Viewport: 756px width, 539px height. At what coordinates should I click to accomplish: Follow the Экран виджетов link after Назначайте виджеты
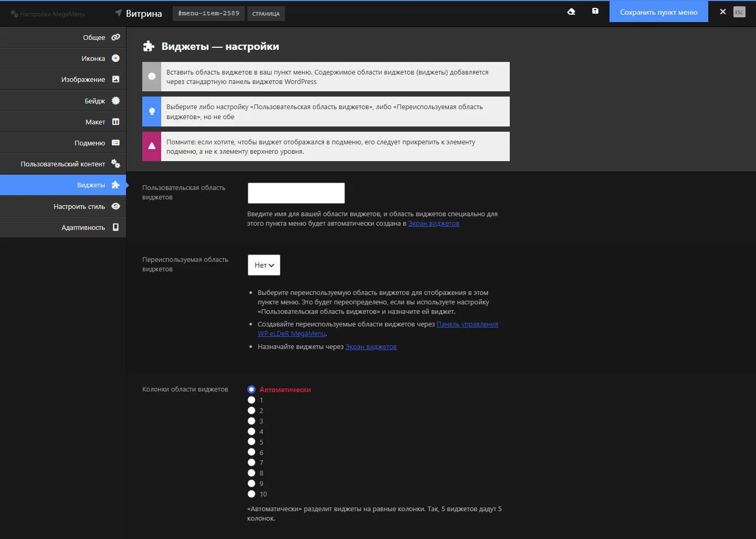tap(371, 347)
